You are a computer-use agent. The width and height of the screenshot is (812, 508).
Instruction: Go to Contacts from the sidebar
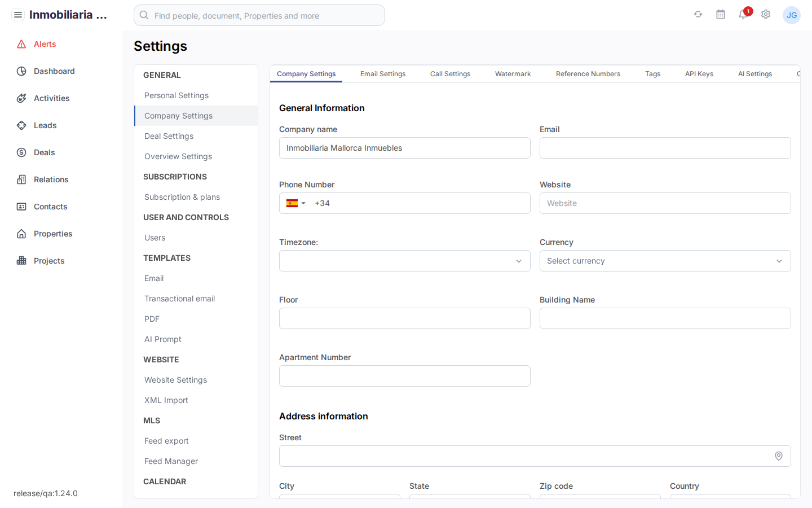[x=50, y=207]
